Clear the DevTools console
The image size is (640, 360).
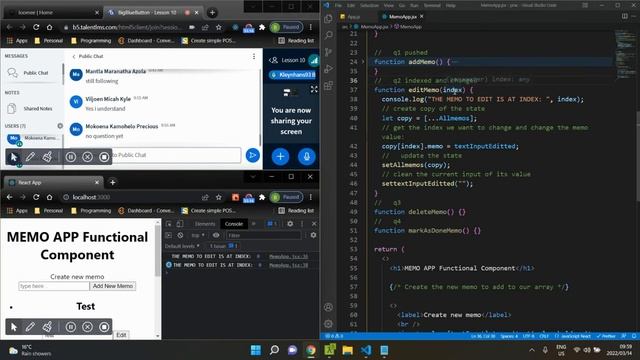[180, 235]
